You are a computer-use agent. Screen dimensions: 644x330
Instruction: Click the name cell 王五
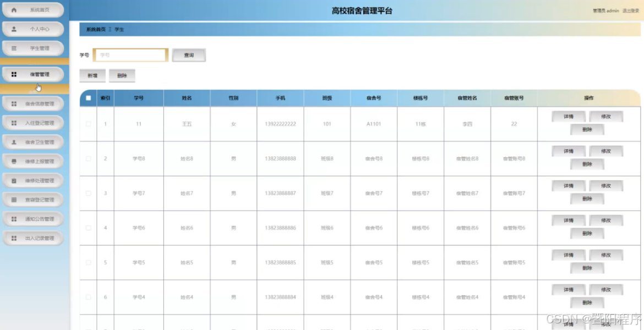pos(187,124)
